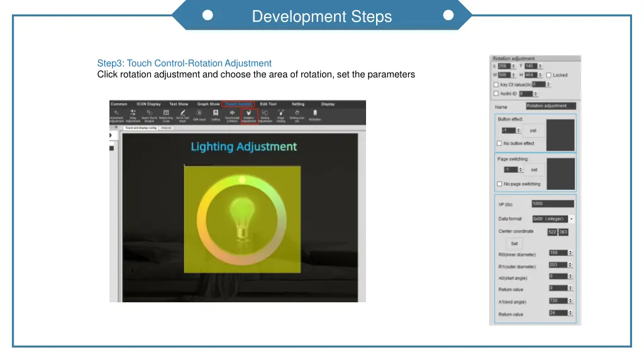Open the Sliding Adjustment tool

click(x=265, y=115)
